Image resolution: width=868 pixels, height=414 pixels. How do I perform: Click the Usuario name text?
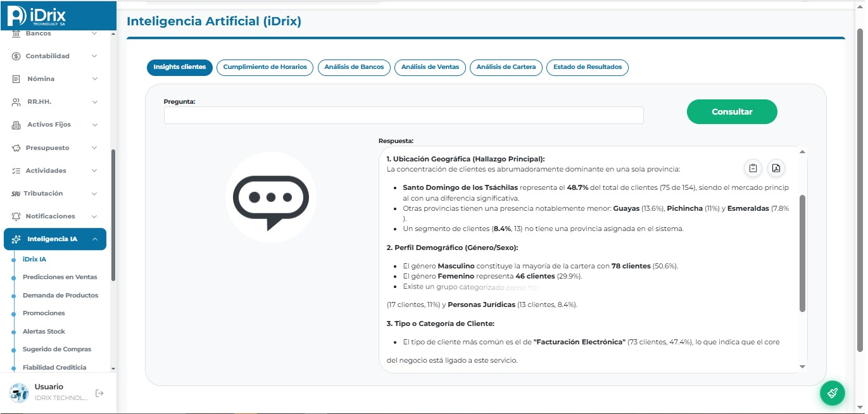tap(49, 387)
